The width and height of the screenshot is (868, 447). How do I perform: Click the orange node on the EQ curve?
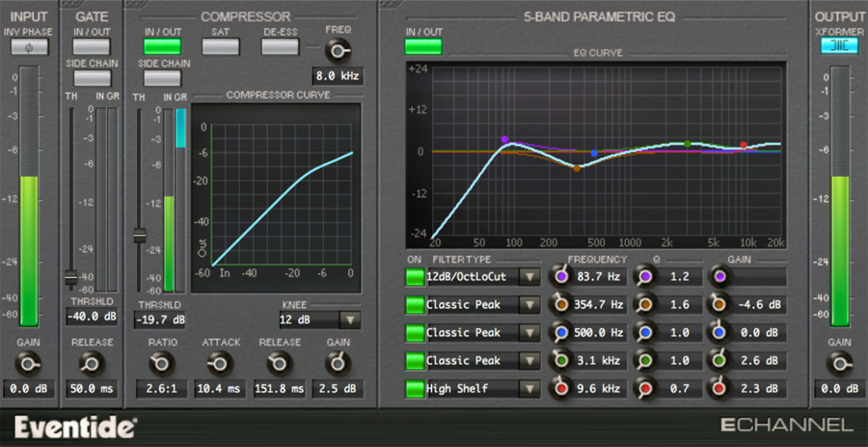click(577, 168)
